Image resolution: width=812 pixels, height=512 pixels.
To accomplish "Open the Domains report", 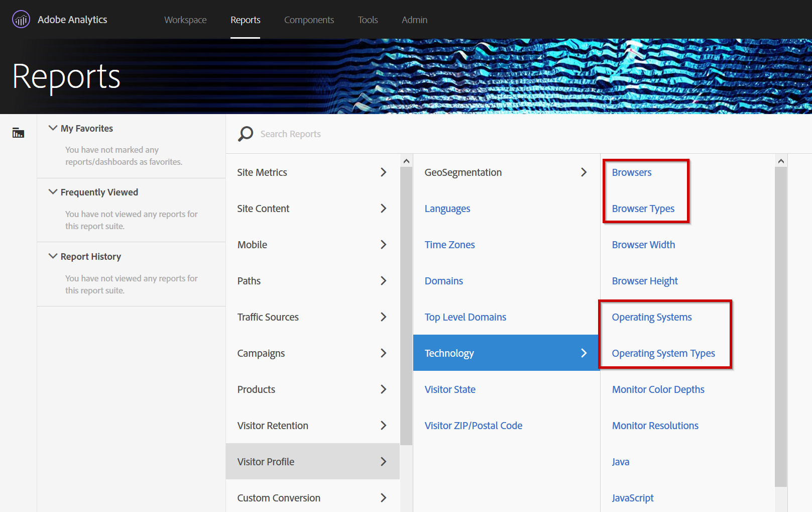I will click(x=443, y=281).
